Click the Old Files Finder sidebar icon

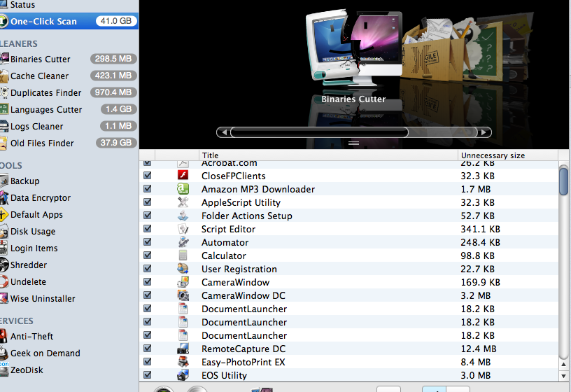point(3,143)
